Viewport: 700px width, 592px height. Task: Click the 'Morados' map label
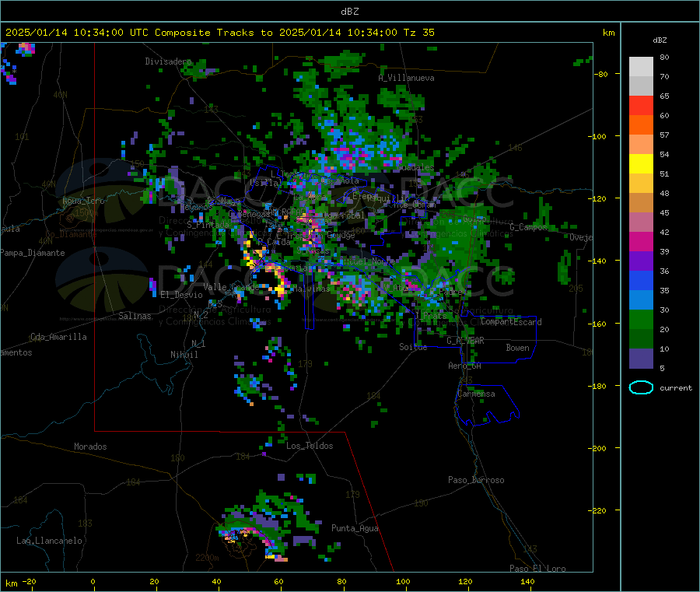tap(90, 447)
